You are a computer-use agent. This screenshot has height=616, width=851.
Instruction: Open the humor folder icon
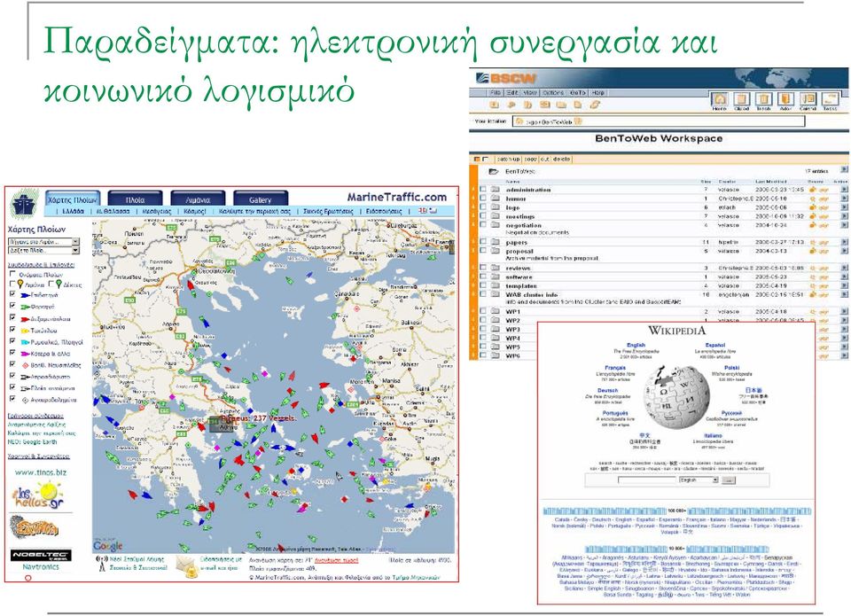coord(495,199)
